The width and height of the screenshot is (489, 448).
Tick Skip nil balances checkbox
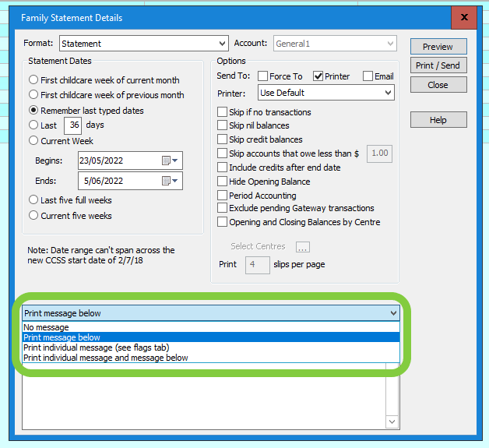coord(222,125)
